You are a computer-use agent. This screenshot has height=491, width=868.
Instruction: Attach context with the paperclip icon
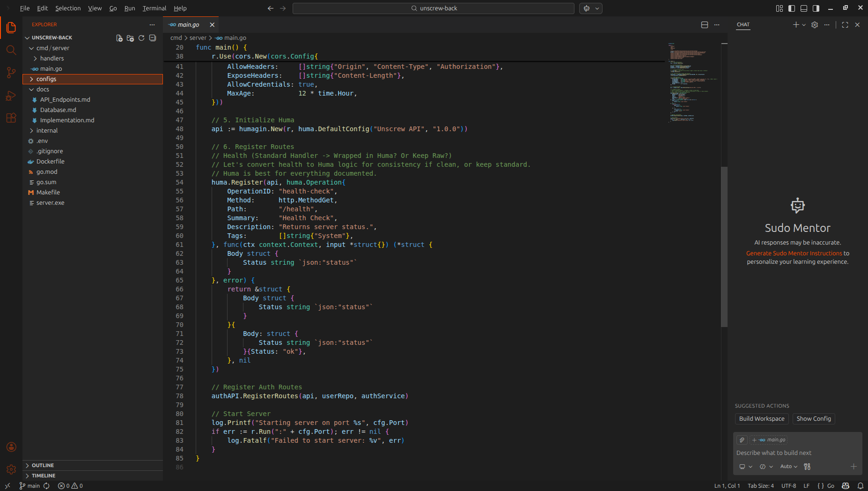point(742,440)
